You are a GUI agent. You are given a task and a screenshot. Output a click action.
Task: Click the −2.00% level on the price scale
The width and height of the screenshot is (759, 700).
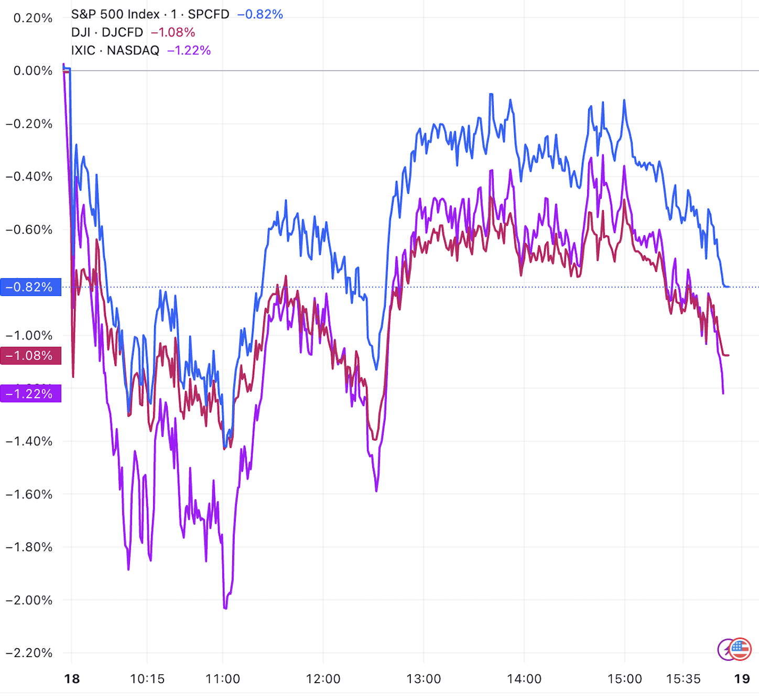(x=29, y=600)
